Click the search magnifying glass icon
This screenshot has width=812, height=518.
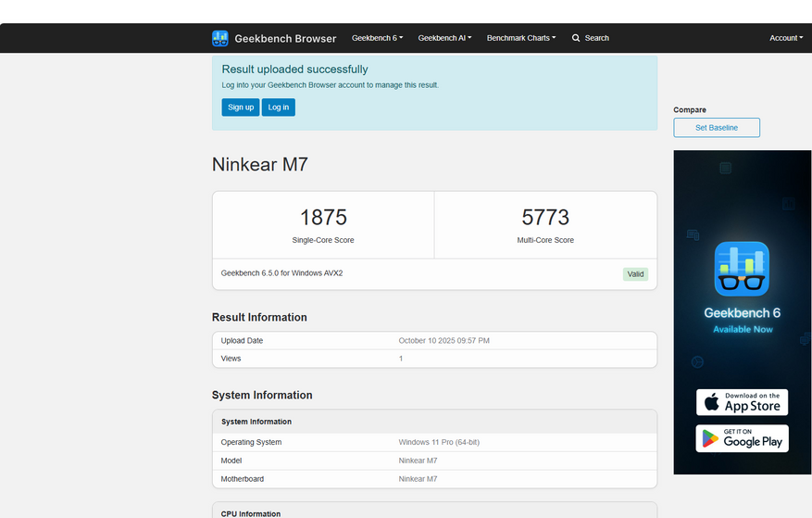576,38
